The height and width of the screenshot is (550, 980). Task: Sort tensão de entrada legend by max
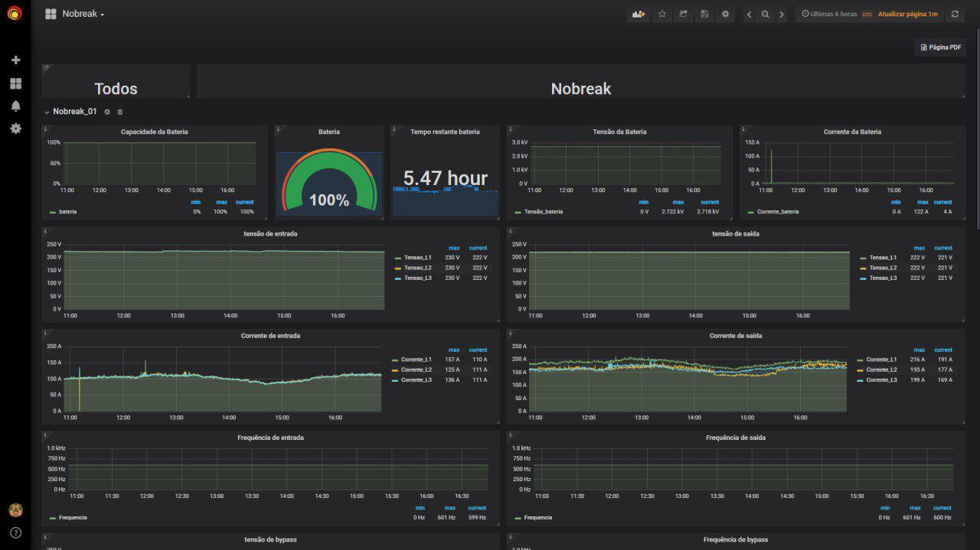pyautogui.click(x=454, y=248)
